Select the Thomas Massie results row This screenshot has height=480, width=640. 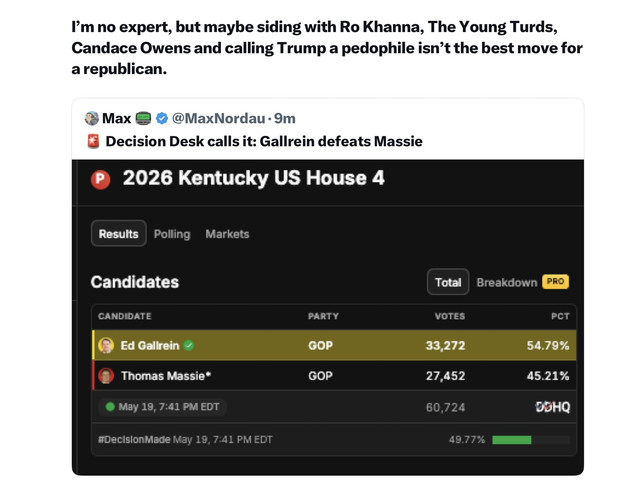pyautogui.click(x=334, y=376)
